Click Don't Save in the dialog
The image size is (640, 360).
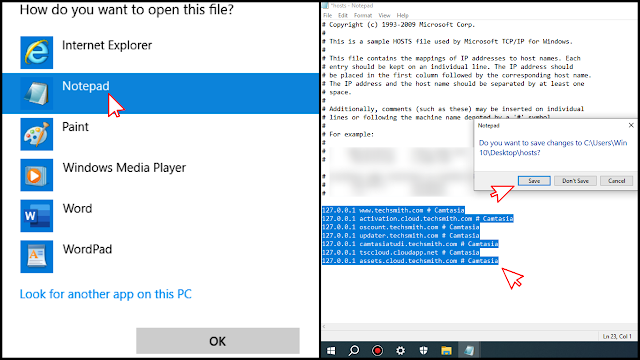pyautogui.click(x=575, y=181)
